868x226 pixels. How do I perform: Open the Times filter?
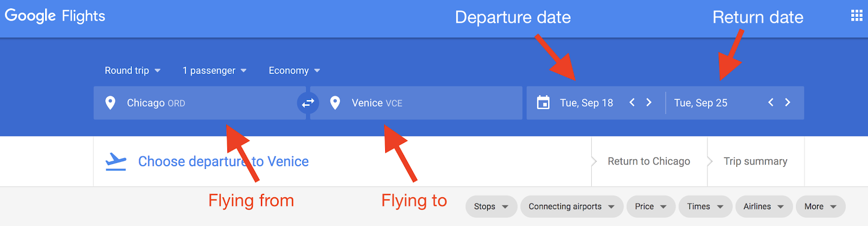click(x=705, y=206)
